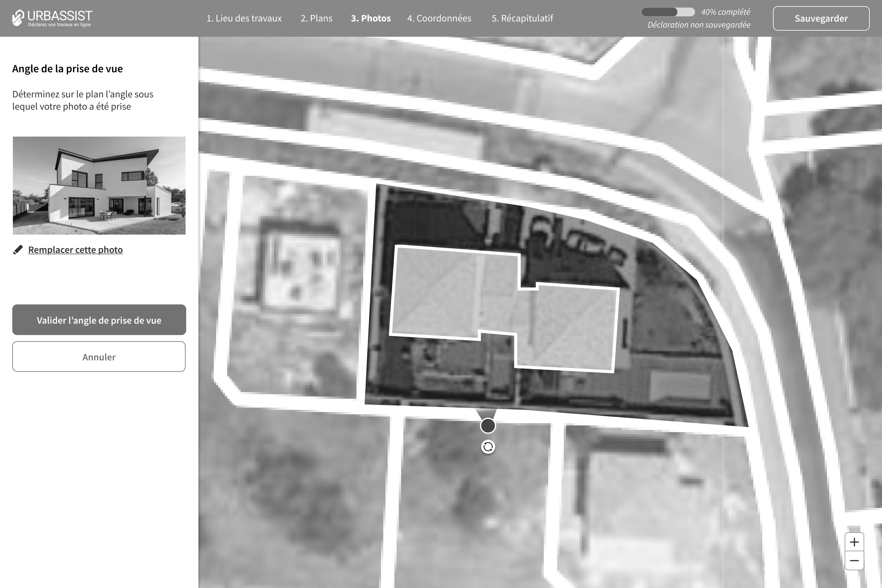
Task: Click the rotate camera angle handle
Action: click(x=488, y=447)
